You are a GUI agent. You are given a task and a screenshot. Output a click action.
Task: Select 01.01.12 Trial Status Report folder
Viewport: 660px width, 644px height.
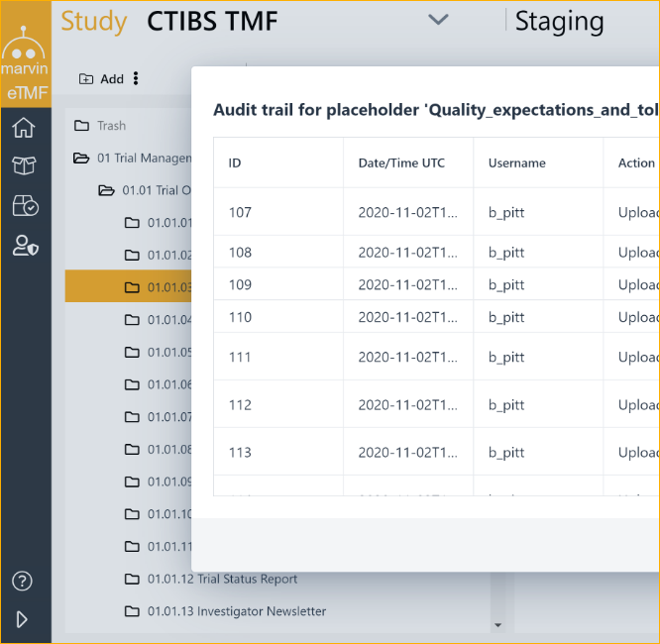pyautogui.click(x=222, y=579)
